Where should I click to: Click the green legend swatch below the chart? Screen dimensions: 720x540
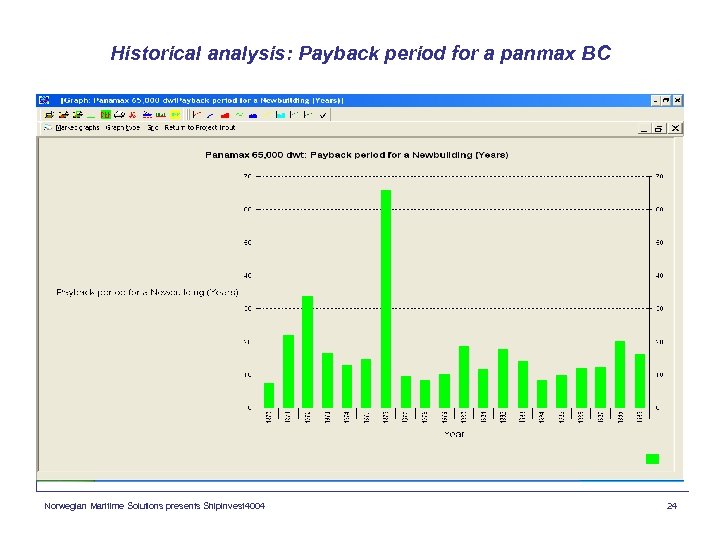click(652, 459)
